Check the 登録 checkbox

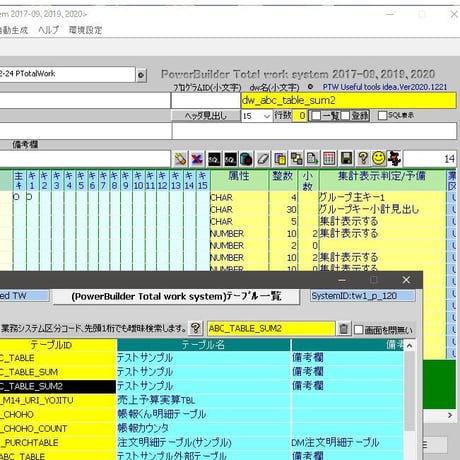coord(345,116)
